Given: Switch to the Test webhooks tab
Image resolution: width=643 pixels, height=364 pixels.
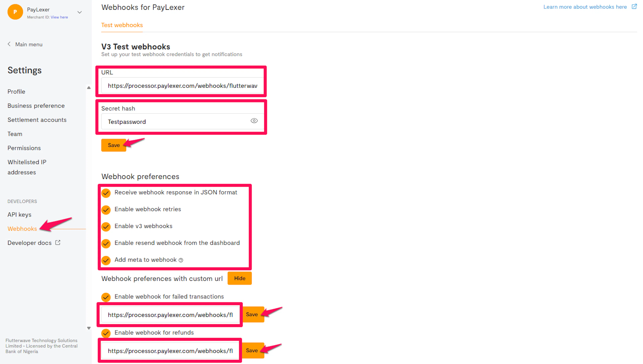Looking at the screenshot, I should 122,25.
